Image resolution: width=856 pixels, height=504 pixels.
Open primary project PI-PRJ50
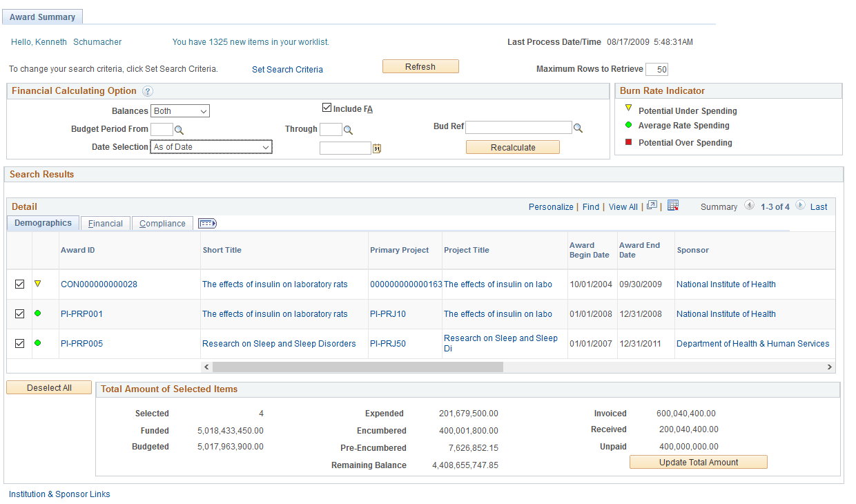388,344
